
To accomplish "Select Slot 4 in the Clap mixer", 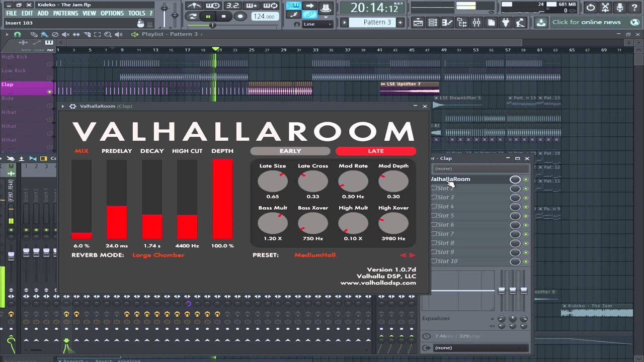I will (x=469, y=207).
